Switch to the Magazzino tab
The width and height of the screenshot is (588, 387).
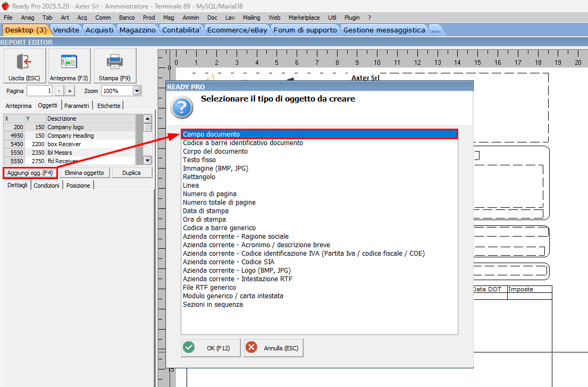138,30
